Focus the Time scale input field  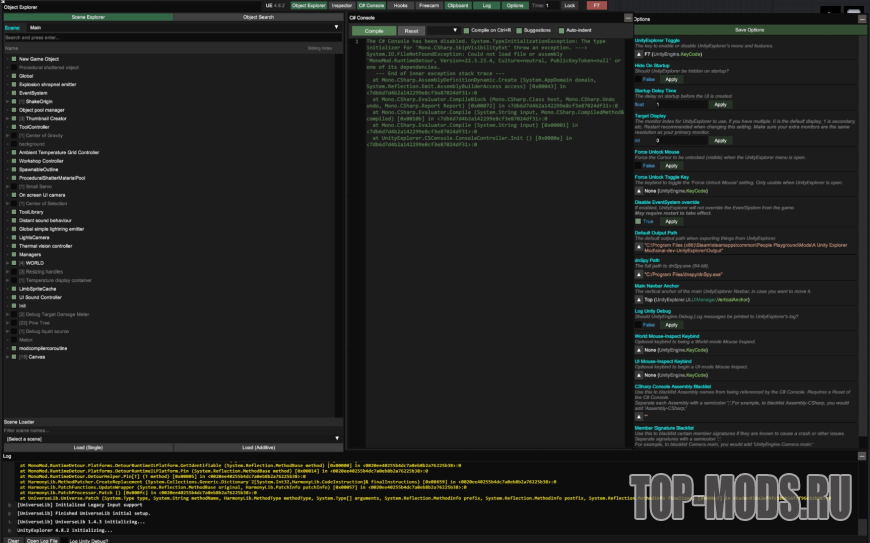[x=552, y=6]
